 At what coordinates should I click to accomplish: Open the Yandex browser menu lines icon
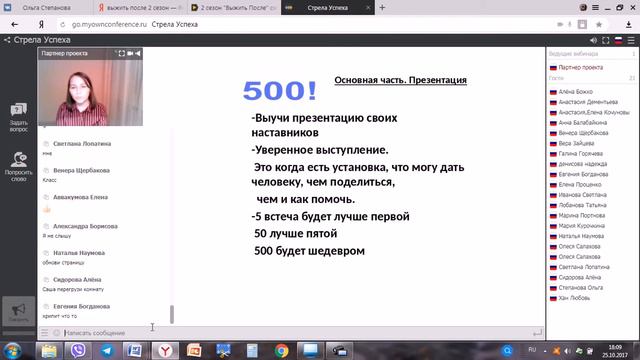click(596, 7)
